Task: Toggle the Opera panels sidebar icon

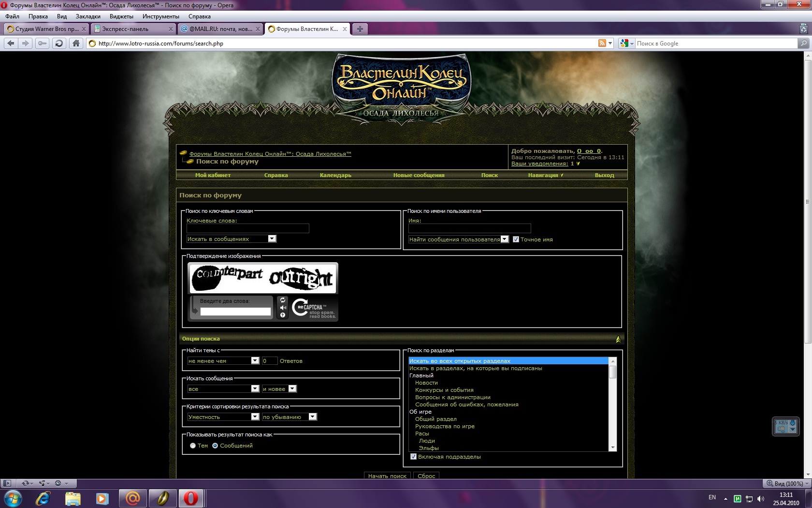Action: [7, 483]
